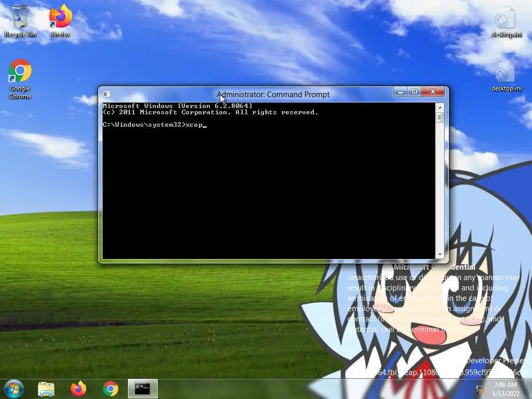Select the upper desktop.ini file icon
This screenshot has width=532, height=399.
coord(506,21)
